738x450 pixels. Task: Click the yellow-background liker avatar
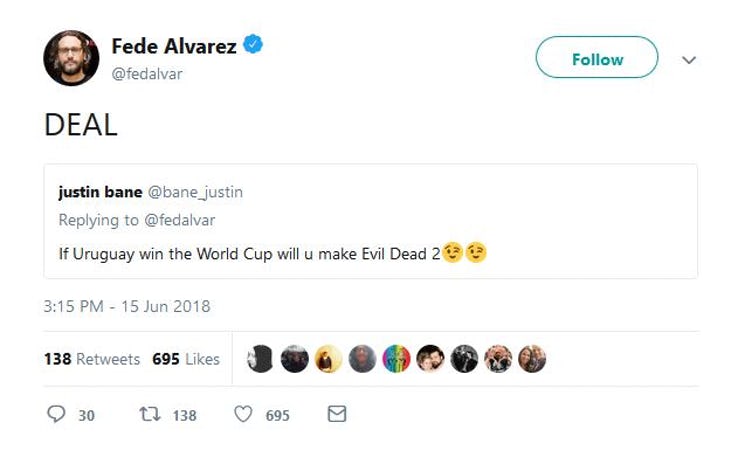(328, 359)
